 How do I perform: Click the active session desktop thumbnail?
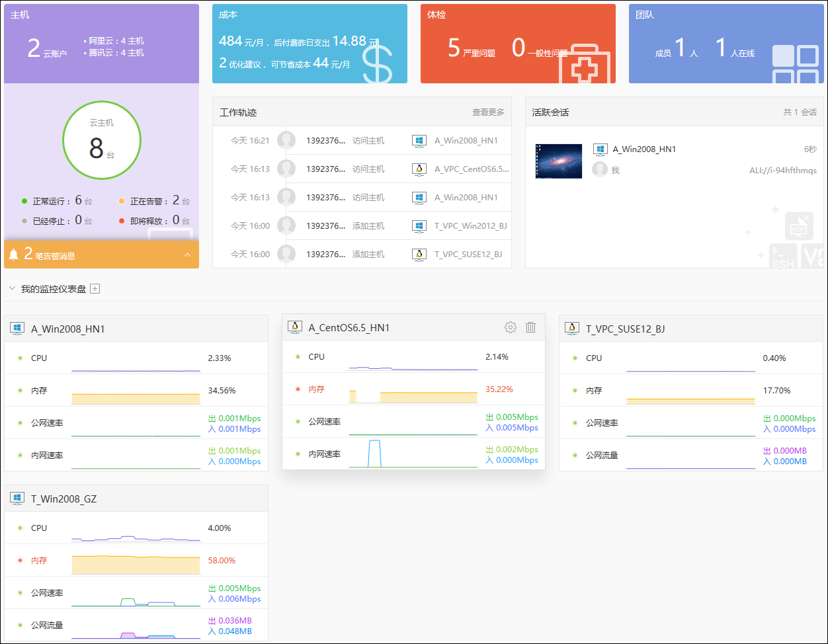click(558, 161)
